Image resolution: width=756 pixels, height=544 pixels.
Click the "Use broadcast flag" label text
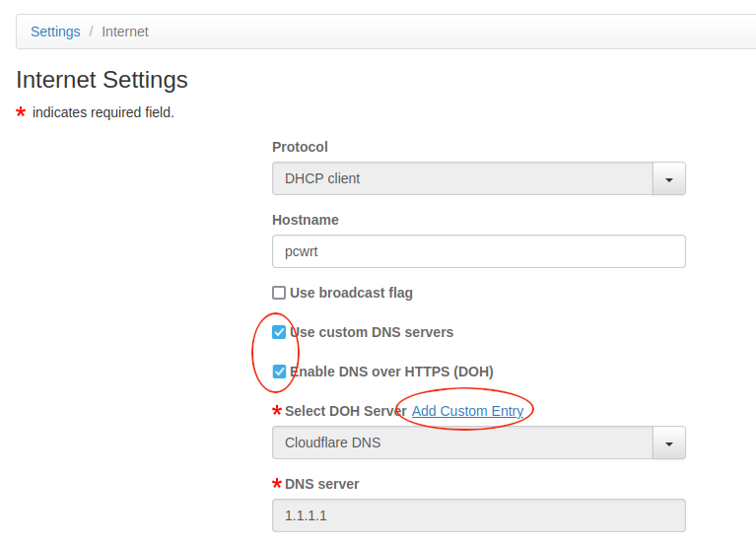coord(351,293)
